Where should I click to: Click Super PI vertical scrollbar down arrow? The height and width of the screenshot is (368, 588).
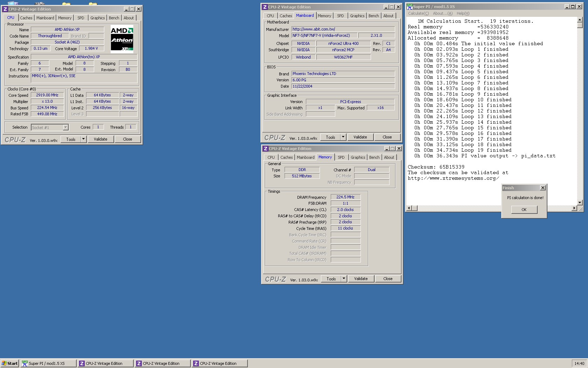pos(580,202)
